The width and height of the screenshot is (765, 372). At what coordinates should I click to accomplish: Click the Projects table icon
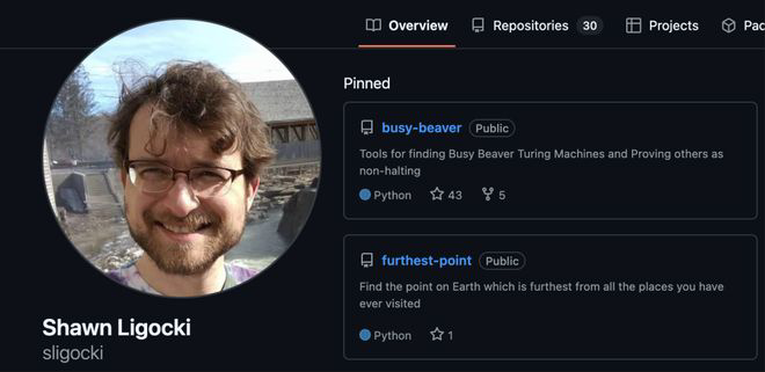(x=633, y=25)
